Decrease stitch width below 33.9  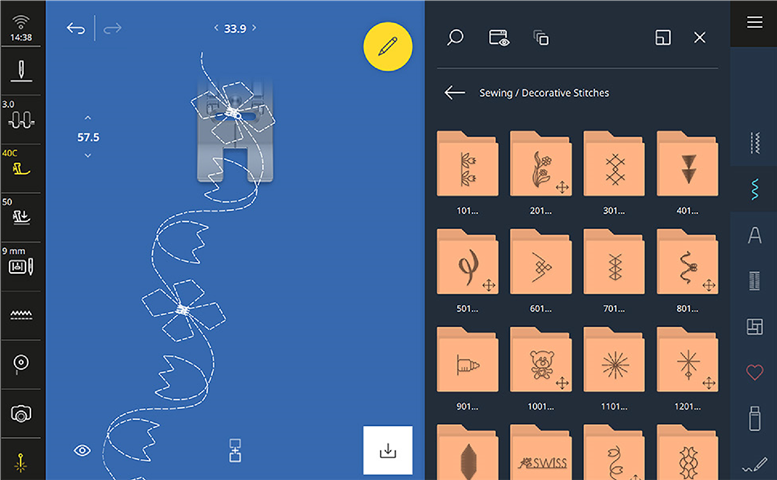point(216,28)
